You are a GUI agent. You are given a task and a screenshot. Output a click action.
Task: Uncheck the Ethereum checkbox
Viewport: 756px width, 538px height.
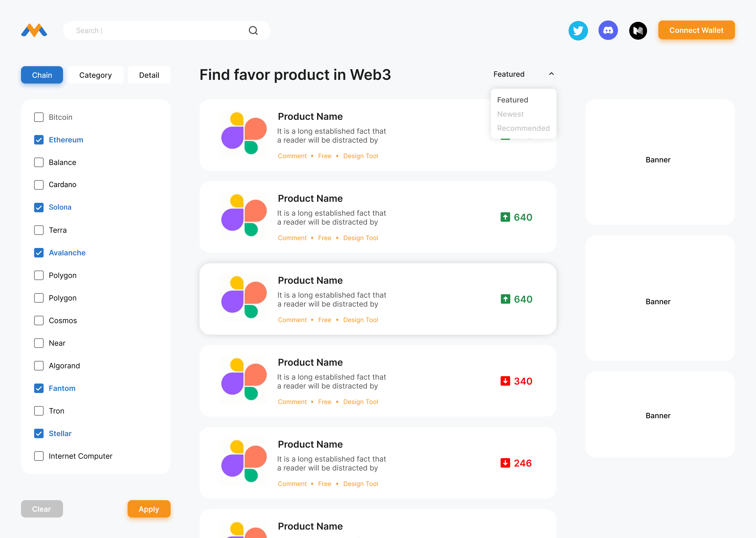39,140
